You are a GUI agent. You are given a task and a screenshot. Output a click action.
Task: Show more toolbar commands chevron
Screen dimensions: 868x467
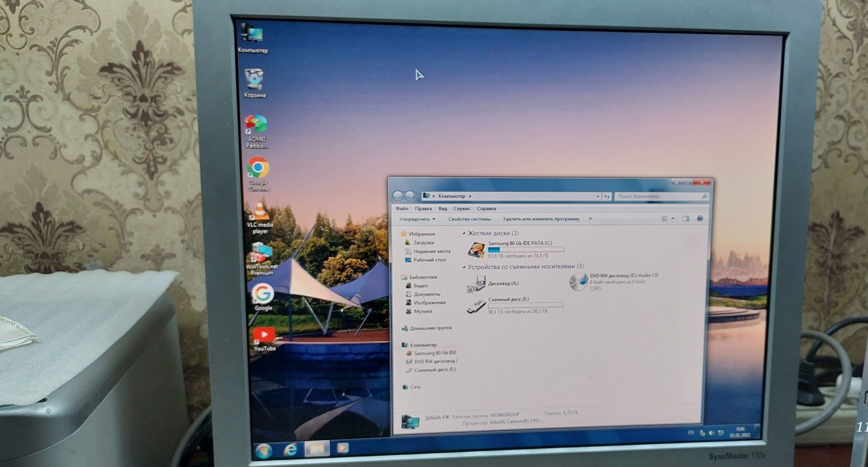pos(590,219)
